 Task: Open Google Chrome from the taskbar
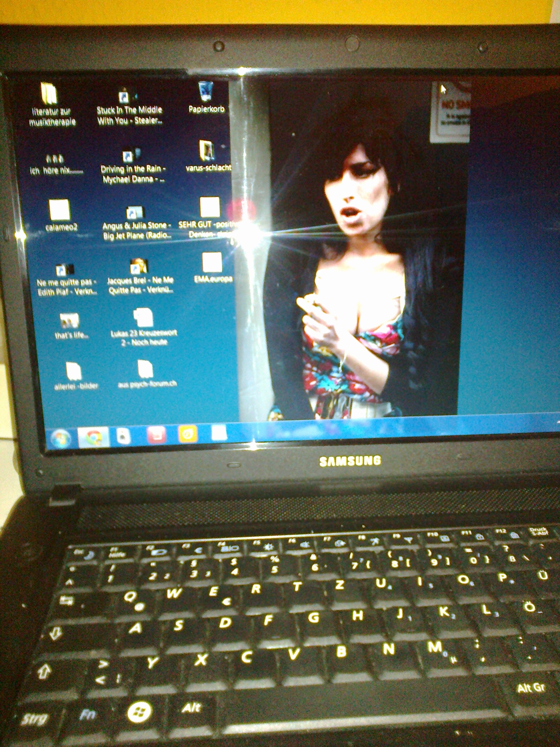[x=94, y=437]
